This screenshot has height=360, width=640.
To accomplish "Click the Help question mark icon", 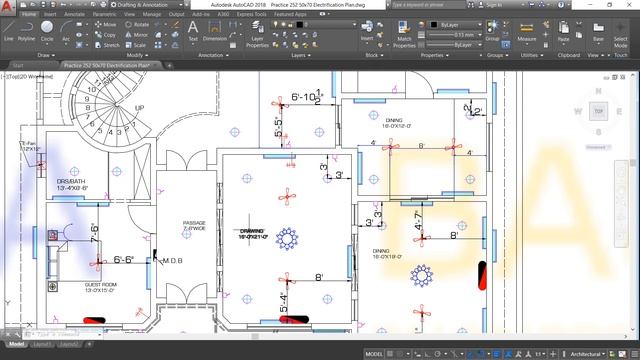I will point(561,5).
